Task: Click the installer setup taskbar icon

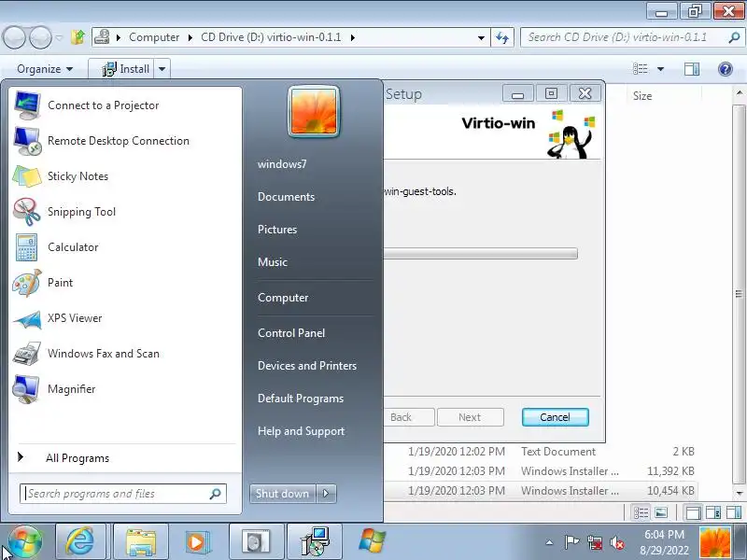Action: pos(314,541)
